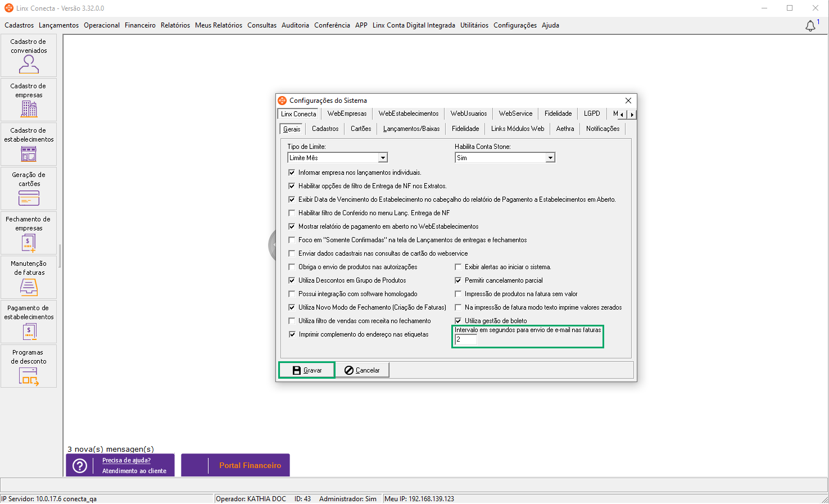The height and width of the screenshot is (504, 829).
Task: Enable Enviar dados cadastrais nas consultas
Action: click(292, 253)
